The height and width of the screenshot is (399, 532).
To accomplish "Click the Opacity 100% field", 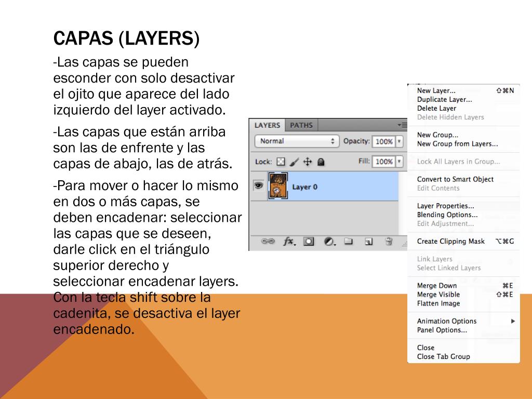I will point(384,141).
